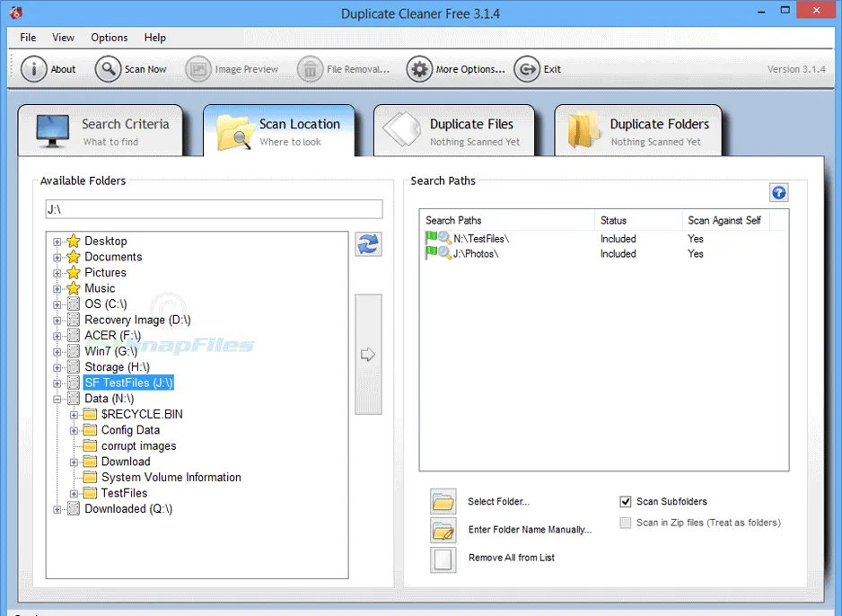Expand the Config Data folder
842x616 pixels.
[x=74, y=431]
